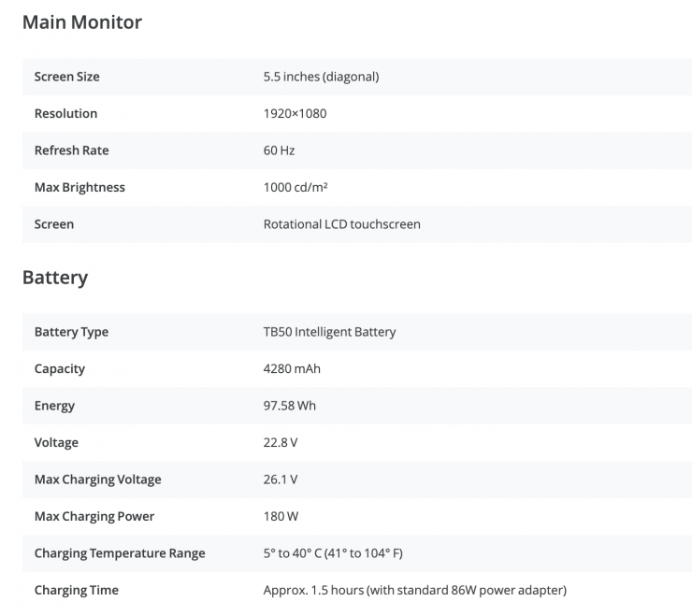
Task: Click the TB50 Intelligent Battery value
Action: point(329,332)
